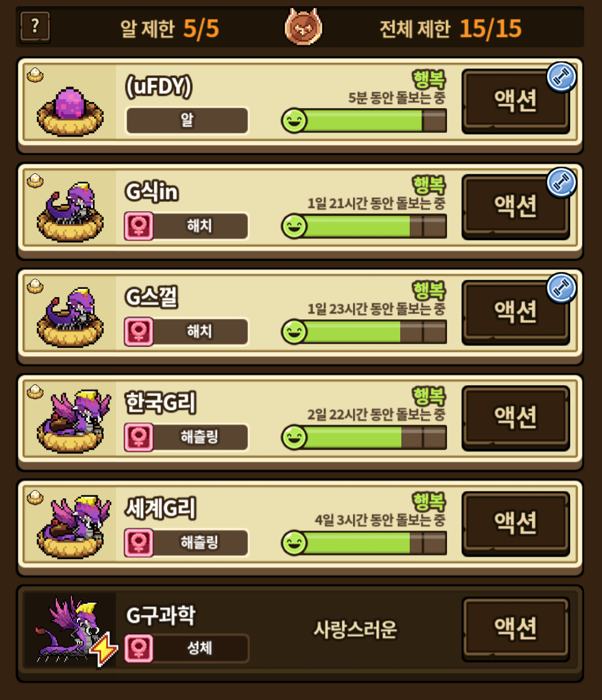The width and height of the screenshot is (602, 700).
Task: Click the female gender icon for G구과학
Action: point(139,648)
